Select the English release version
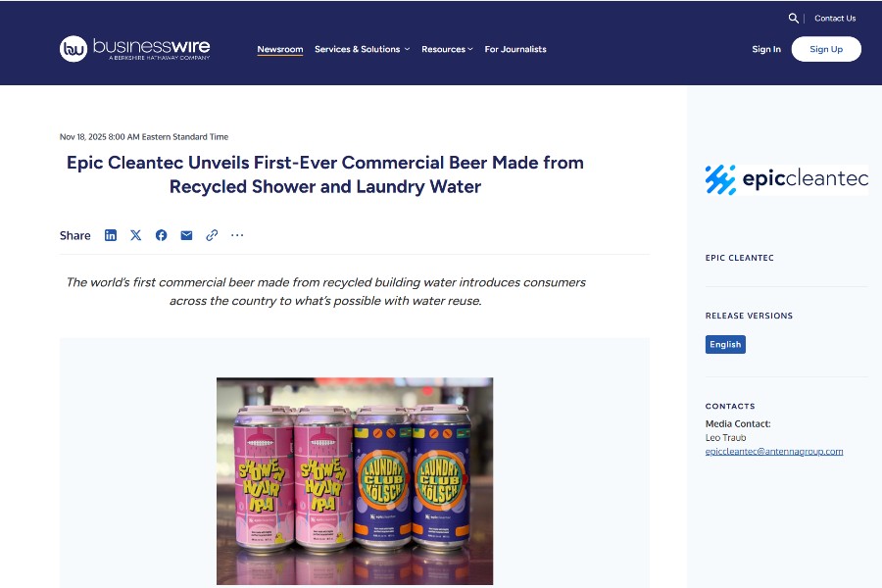Screen dimensions: 882x588 725,344
